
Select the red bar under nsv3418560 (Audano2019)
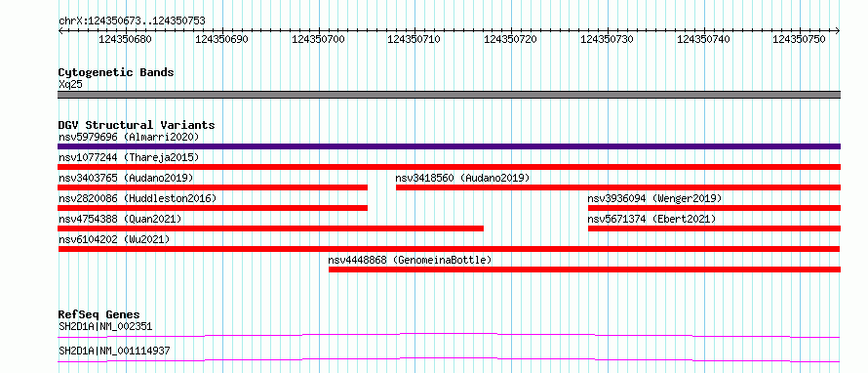pyautogui.click(x=618, y=187)
